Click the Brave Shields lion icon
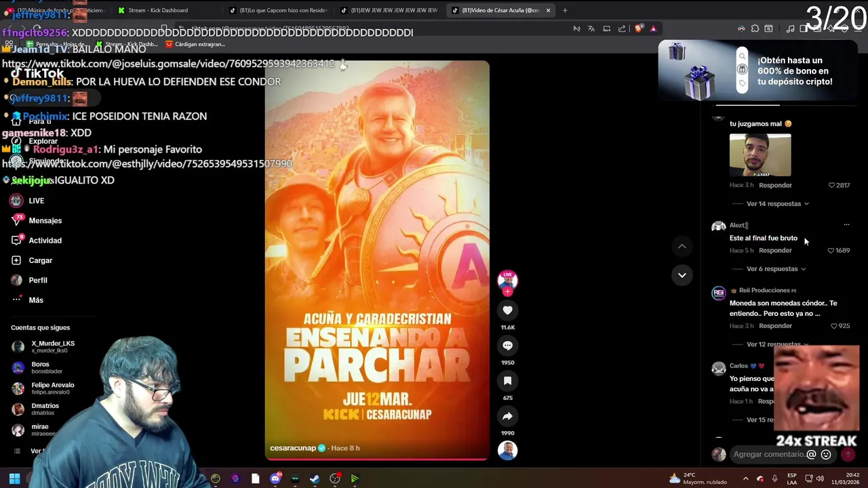The height and width of the screenshot is (488, 868). pos(638,28)
